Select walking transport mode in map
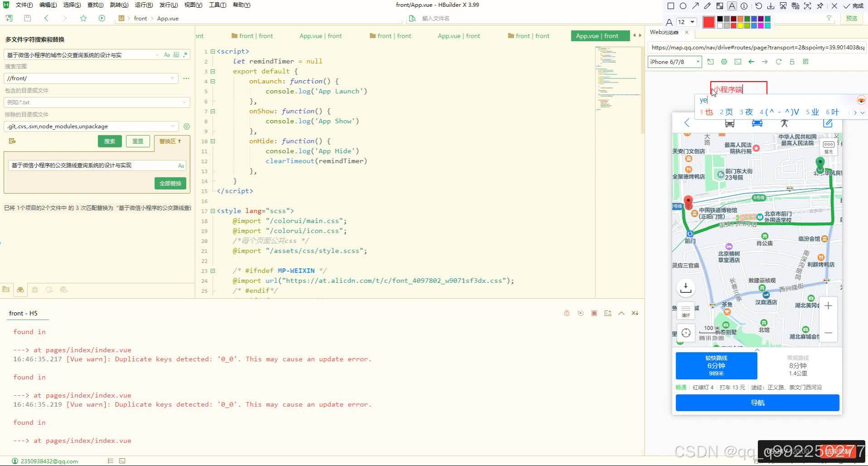This screenshot has width=868, height=466. coord(784,123)
